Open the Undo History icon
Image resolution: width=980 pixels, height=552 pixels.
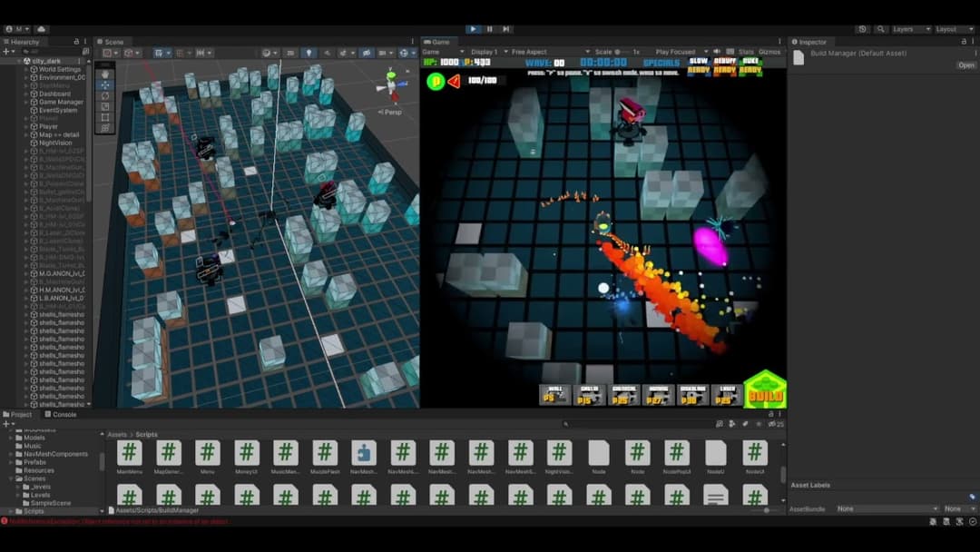(862, 29)
